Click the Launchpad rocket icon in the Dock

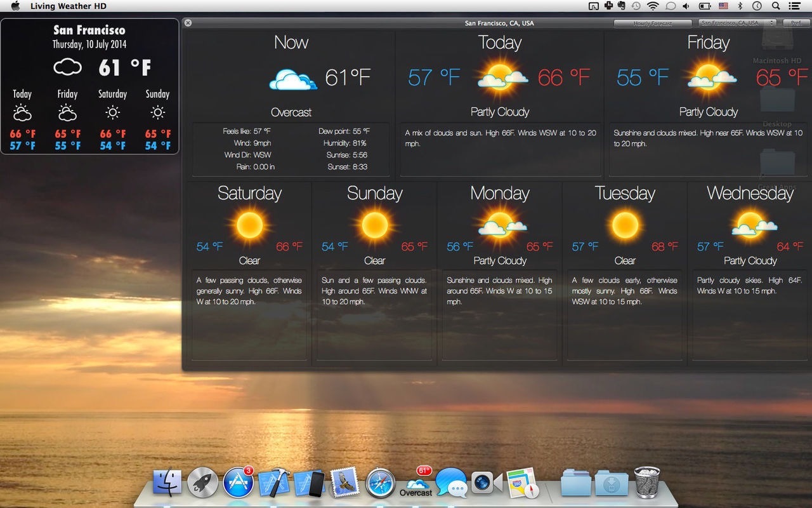coord(202,483)
